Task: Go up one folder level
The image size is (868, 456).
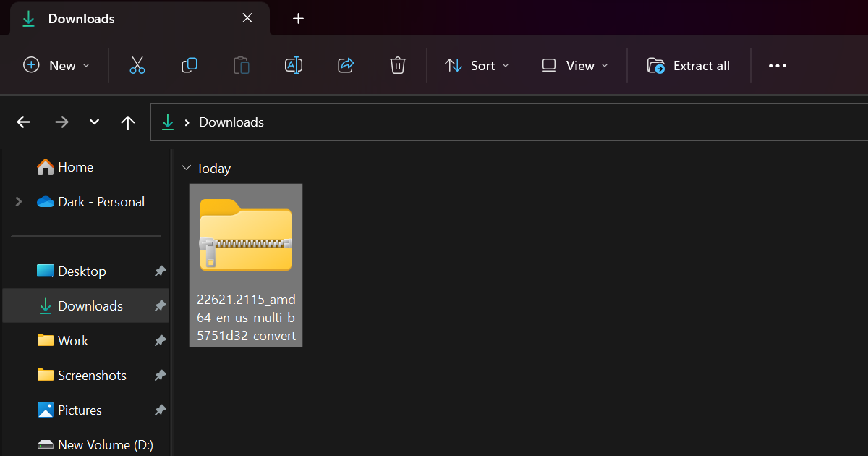Action: tap(128, 122)
